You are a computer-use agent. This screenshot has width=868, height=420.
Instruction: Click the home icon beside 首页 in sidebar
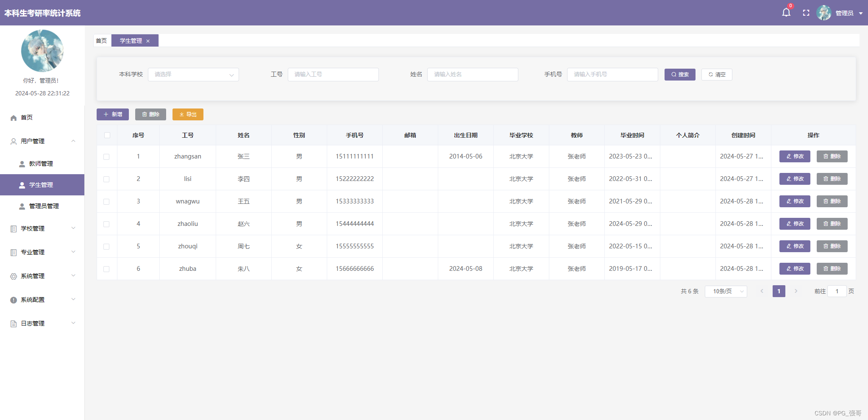tap(14, 118)
